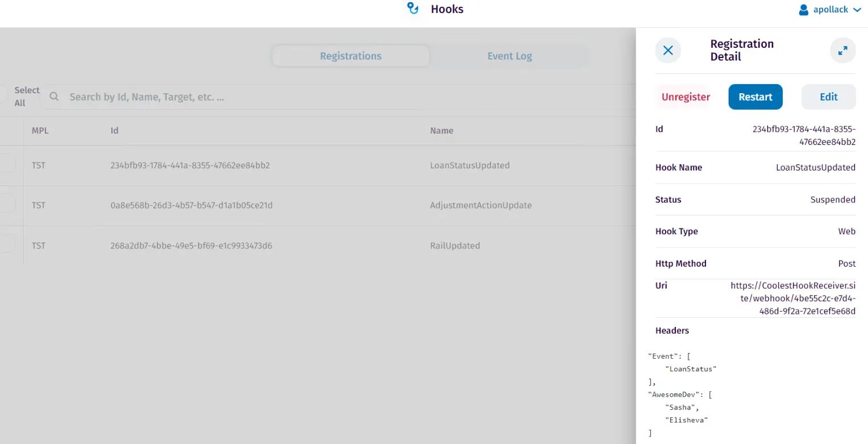This screenshot has width=868, height=444.
Task: Unregister the LoanStatusUpdated hook
Action: (x=686, y=97)
